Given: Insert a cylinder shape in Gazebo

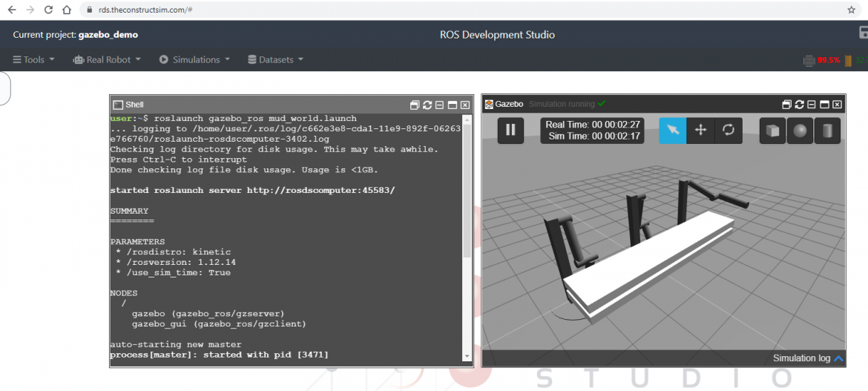Looking at the screenshot, I should click(x=827, y=131).
